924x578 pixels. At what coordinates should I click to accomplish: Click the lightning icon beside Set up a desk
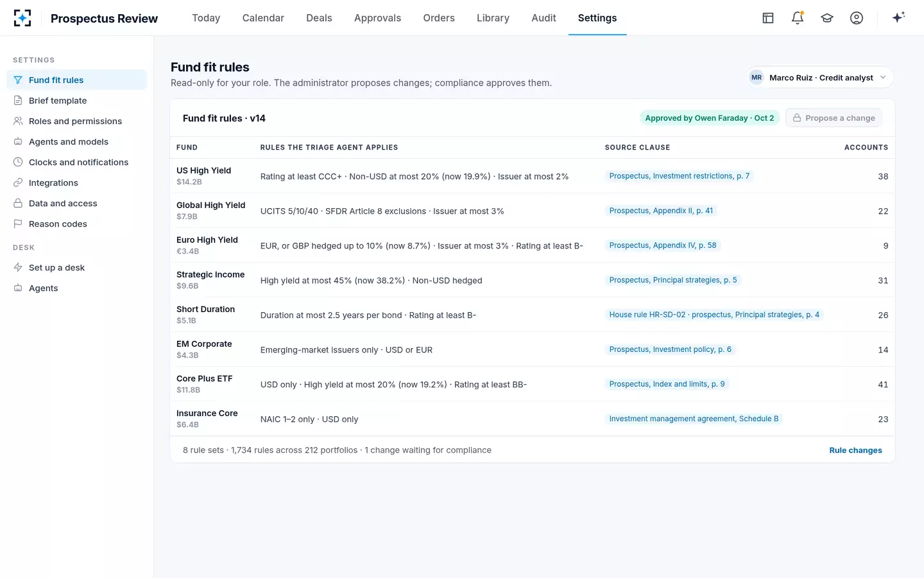(18, 267)
